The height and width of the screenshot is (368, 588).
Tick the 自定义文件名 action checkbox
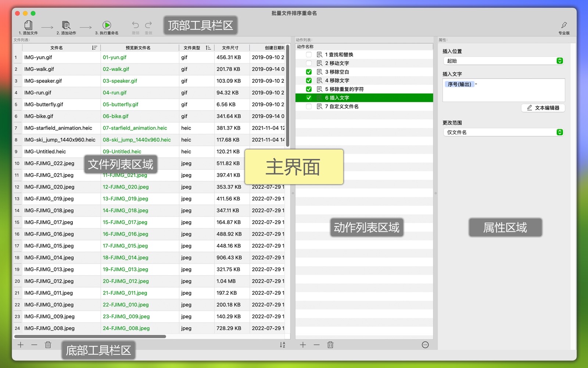tap(309, 106)
